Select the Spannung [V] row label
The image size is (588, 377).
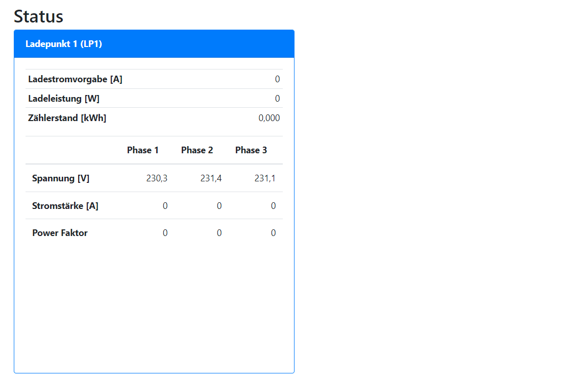(61, 178)
